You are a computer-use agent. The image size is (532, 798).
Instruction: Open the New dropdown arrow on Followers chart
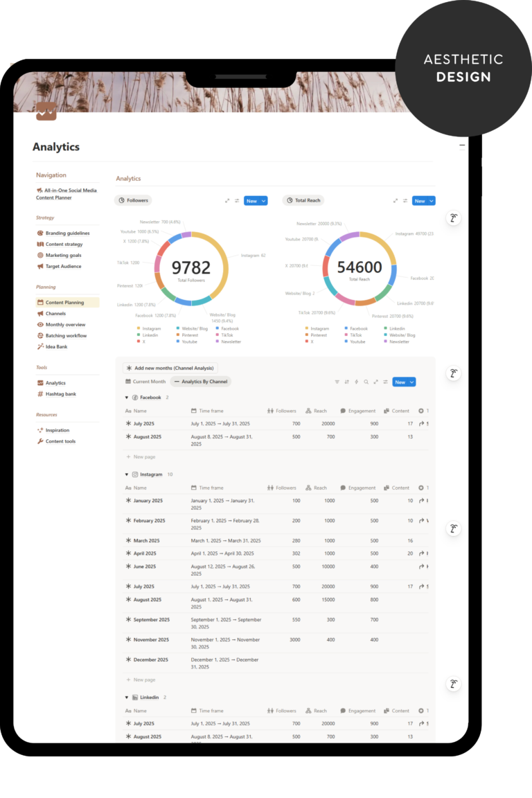point(264,201)
